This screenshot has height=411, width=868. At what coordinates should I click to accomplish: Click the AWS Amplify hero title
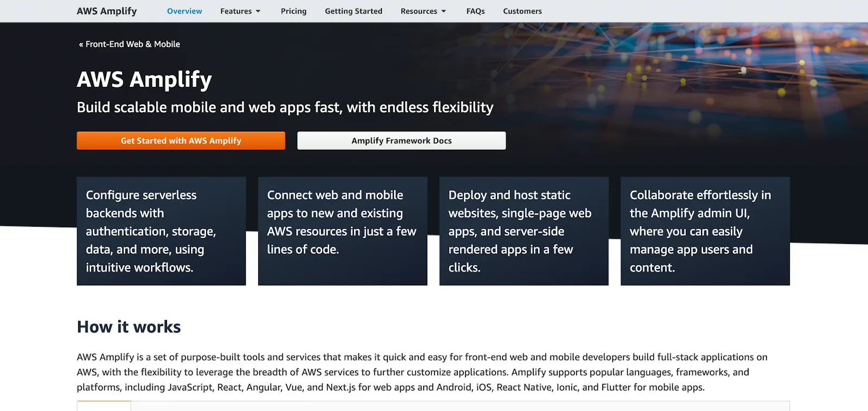point(144,80)
